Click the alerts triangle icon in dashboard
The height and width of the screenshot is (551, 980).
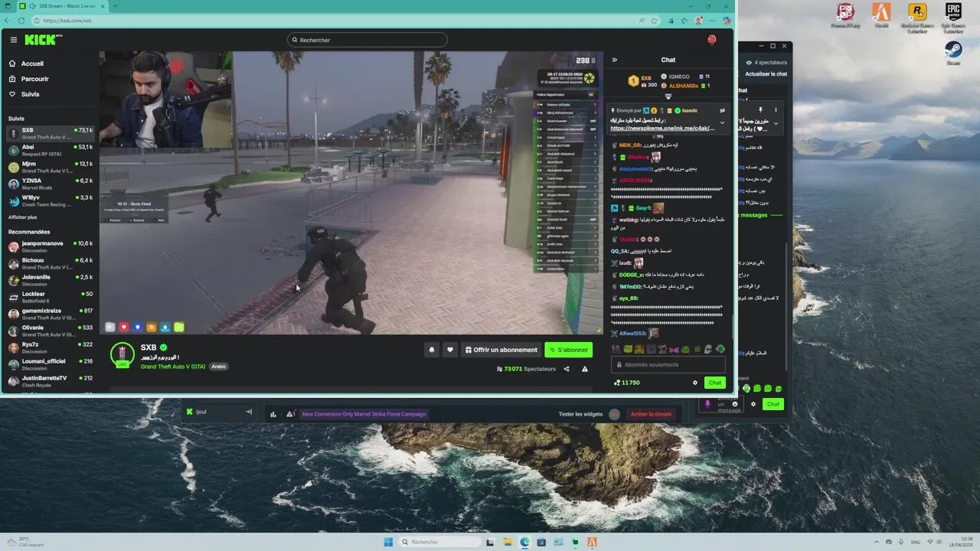click(290, 414)
